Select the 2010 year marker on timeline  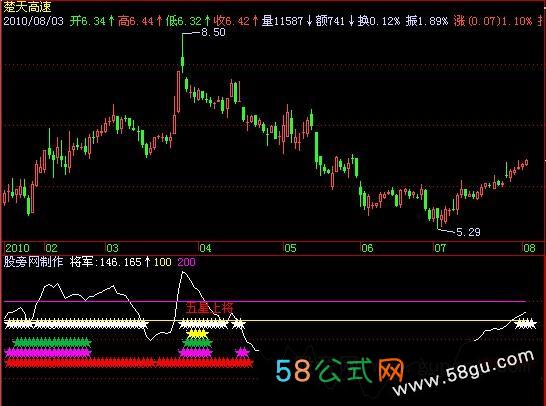(17, 248)
